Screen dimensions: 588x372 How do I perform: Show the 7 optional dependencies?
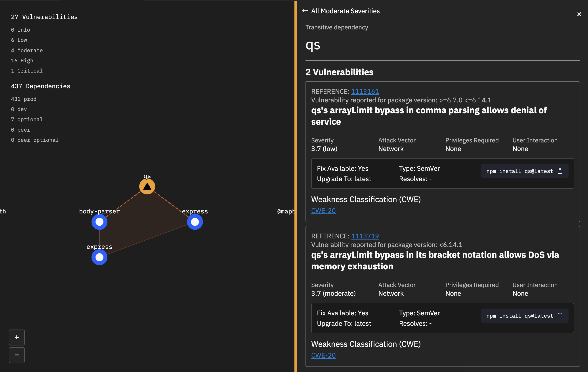click(27, 119)
